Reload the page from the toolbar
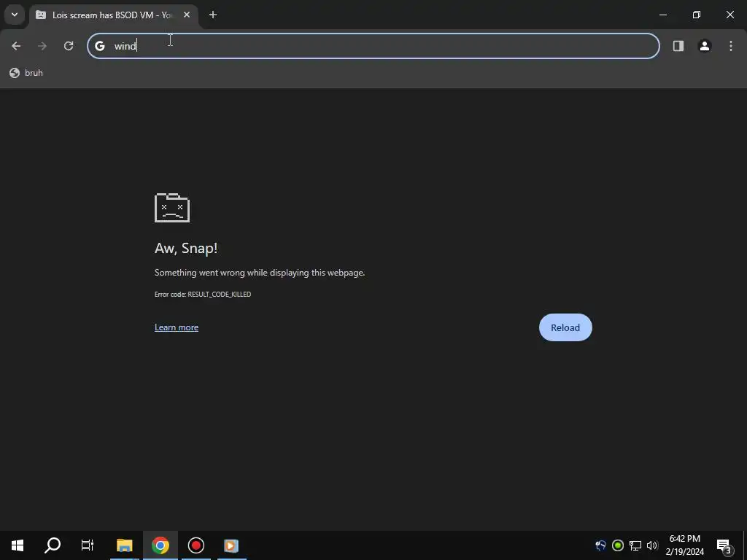Image resolution: width=747 pixels, height=560 pixels. tap(69, 46)
